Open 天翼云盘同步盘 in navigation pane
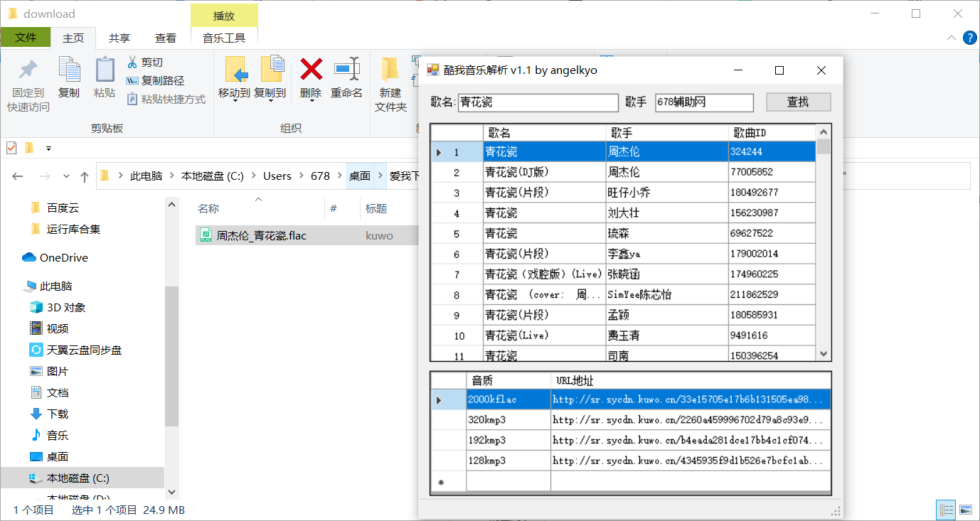Image resolution: width=980 pixels, height=521 pixels. (x=75, y=350)
